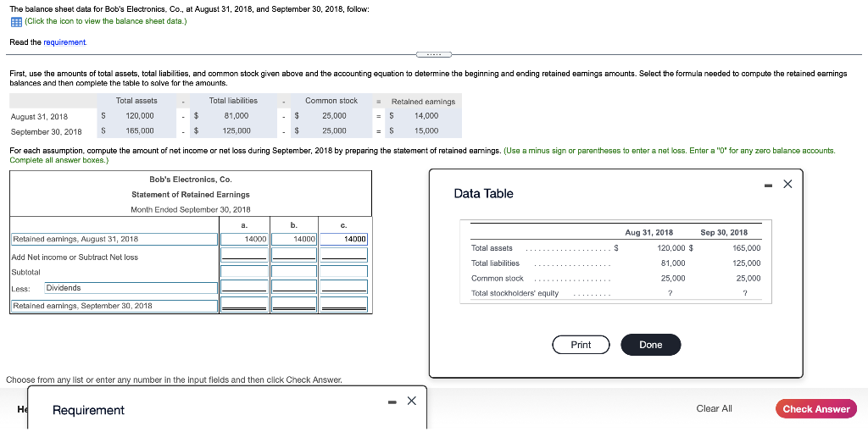Minimize the Data Table popup
The width and height of the screenshot is (868, 432).
768,186
